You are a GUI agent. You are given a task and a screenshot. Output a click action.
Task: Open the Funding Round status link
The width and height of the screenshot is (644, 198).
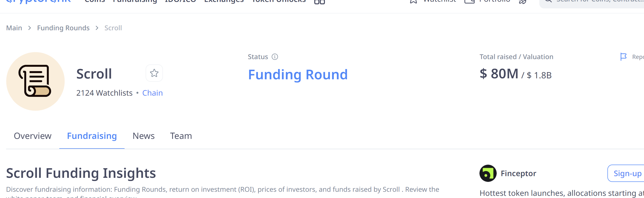coord(297,74)
